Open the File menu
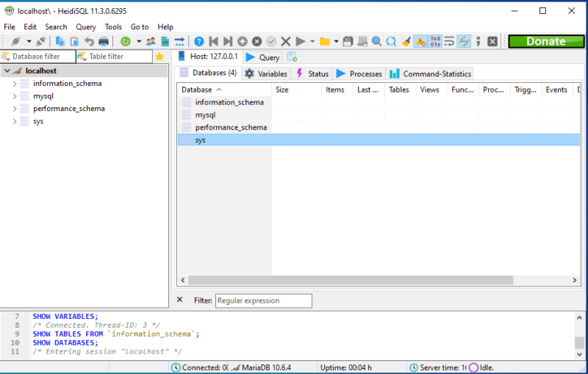The image size is (588, 374). point(10,27)
